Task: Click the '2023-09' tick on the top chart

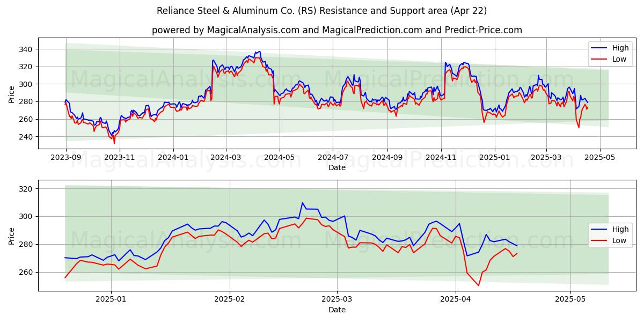Action: [x=66, y=158]
